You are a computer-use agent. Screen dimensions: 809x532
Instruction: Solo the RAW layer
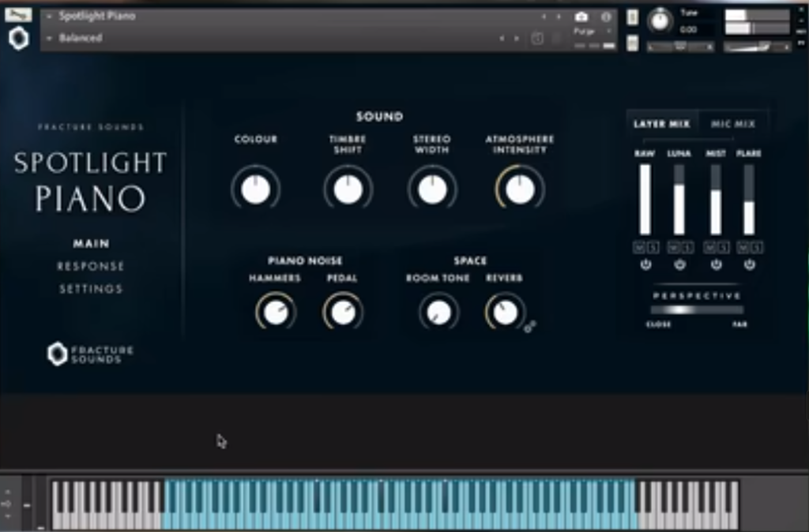653,248
